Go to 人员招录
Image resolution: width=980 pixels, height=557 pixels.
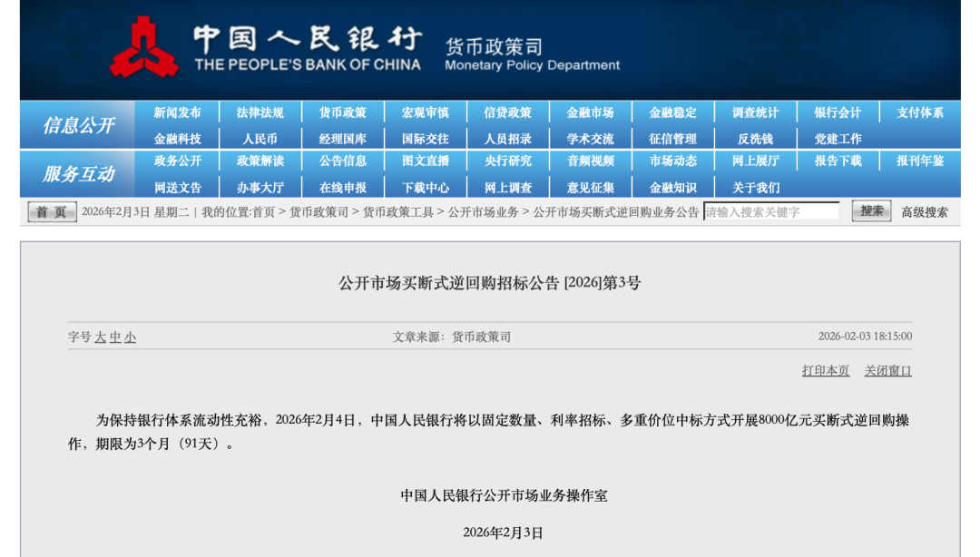507,139
